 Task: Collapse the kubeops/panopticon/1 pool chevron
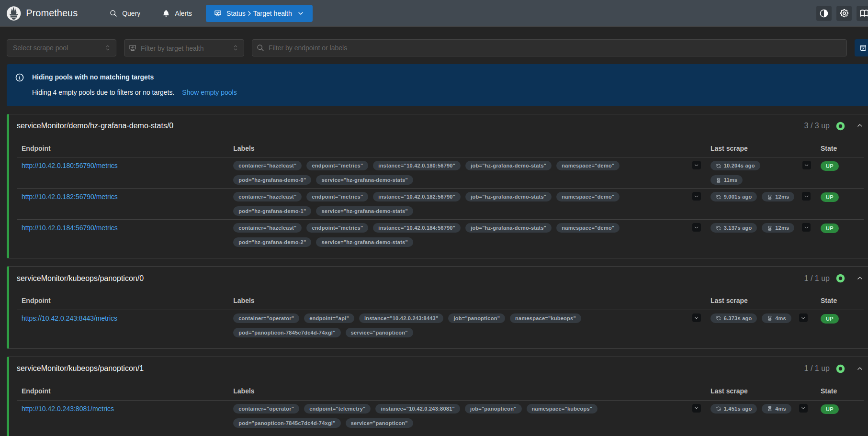[x=860, y=369]
